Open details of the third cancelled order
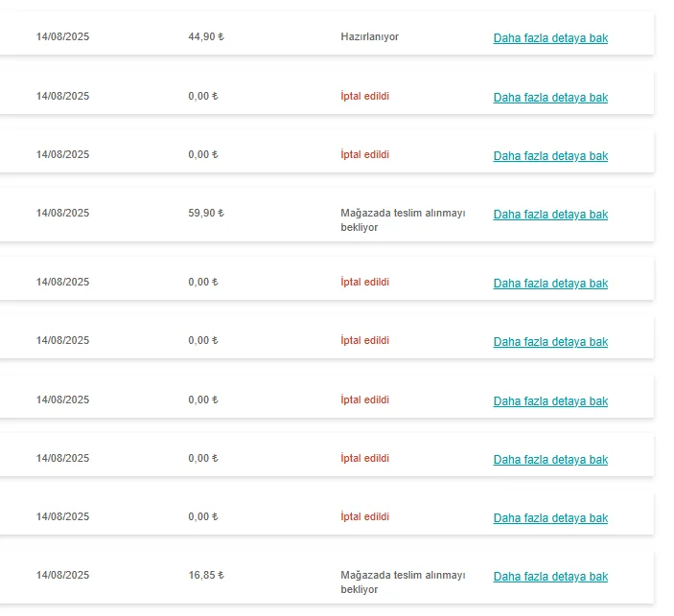Image resolution: width=674 pixels, height=616 pixels. 550,284
